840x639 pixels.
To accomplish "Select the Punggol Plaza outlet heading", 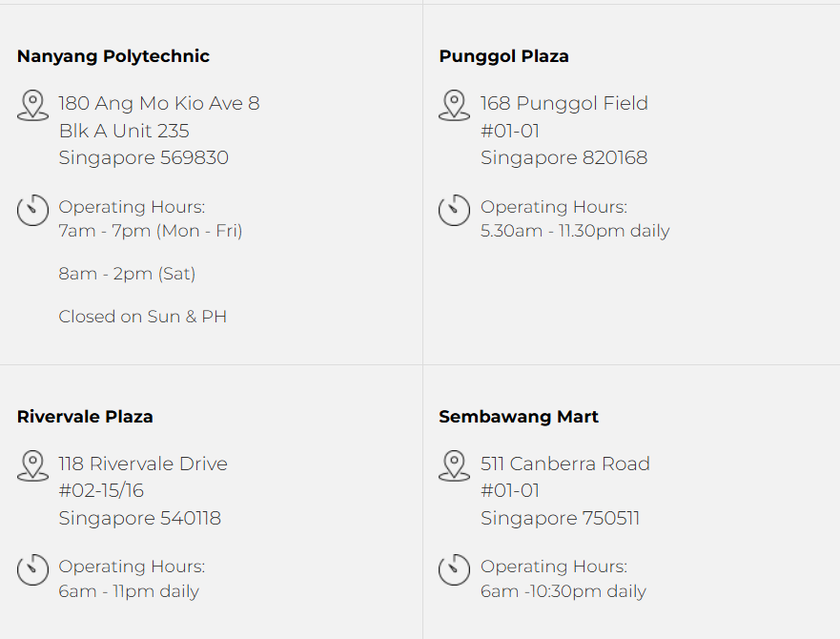I will [503, 56].
